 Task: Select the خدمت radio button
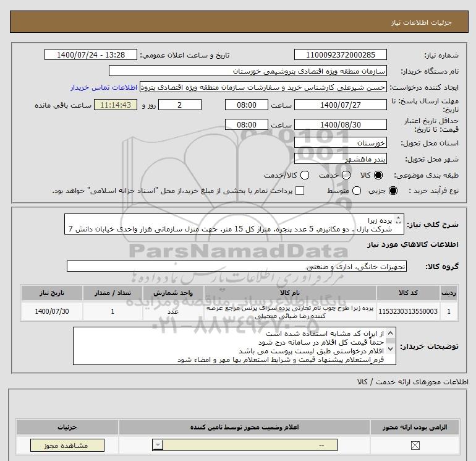[x=346, y=175]
